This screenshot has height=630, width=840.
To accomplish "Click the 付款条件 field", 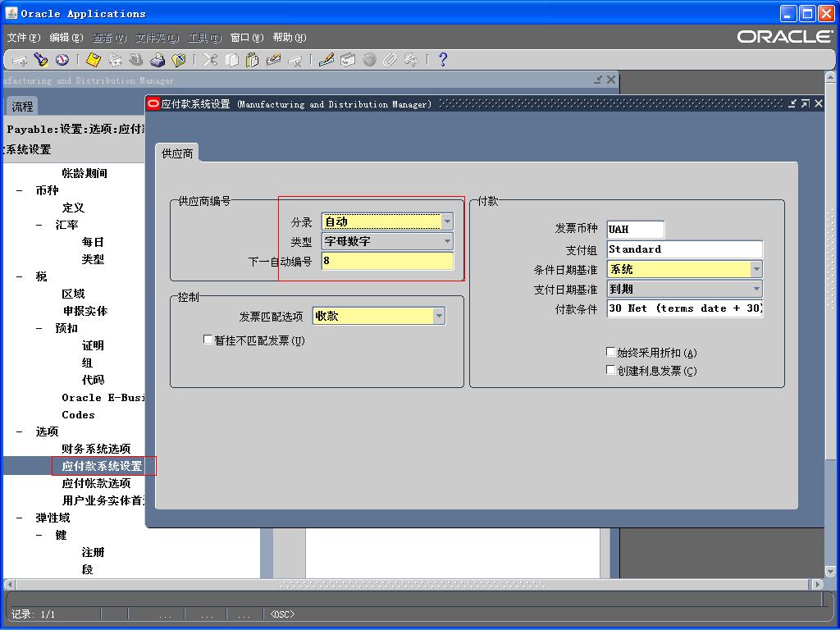I will pos(685,308).
